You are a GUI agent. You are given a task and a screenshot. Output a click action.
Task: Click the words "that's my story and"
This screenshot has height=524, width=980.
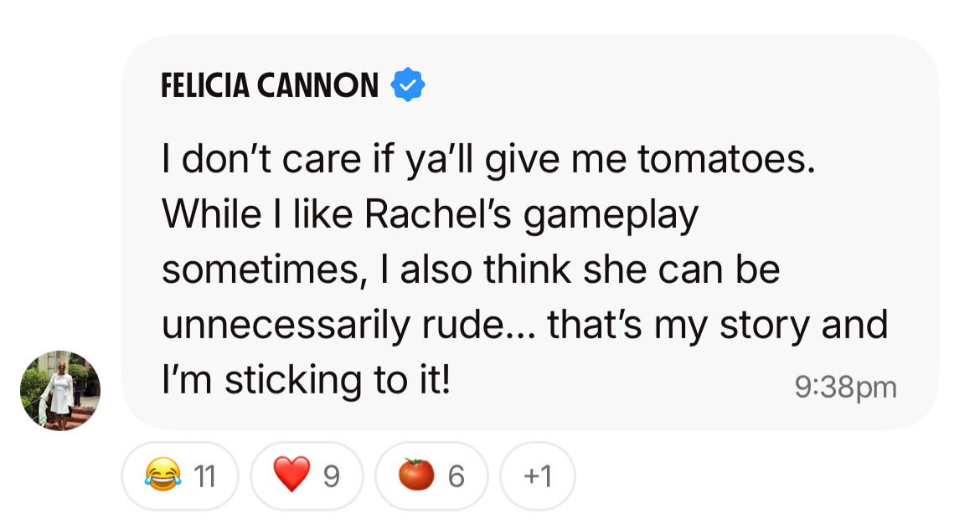click(x=718, y=326)
